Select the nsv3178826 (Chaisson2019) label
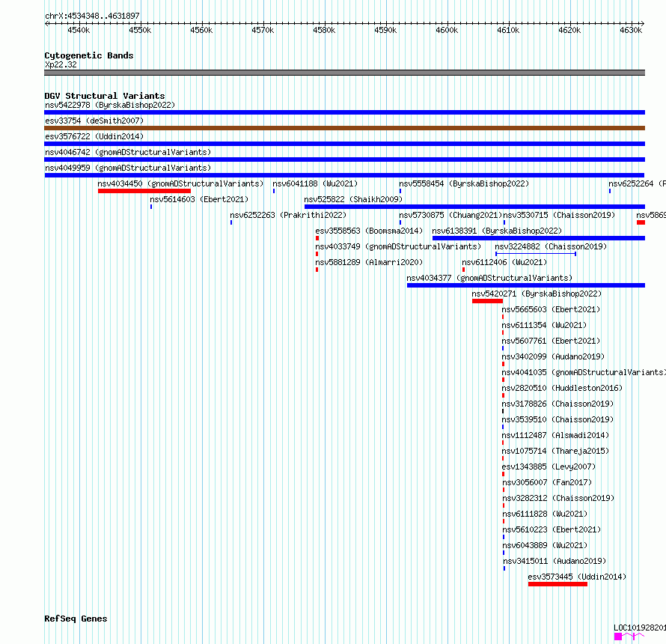This screenshot has height=644, width=666. pos(557,404)
